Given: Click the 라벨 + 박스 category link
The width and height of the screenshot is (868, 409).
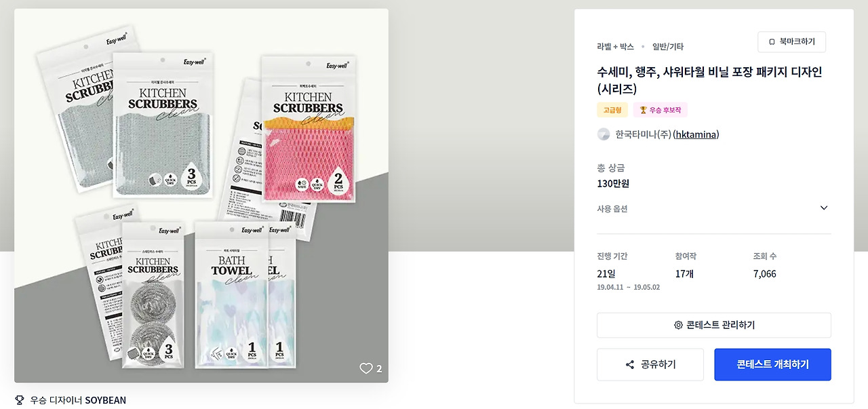Looking at the screenshot, I should tap(615, 47).
